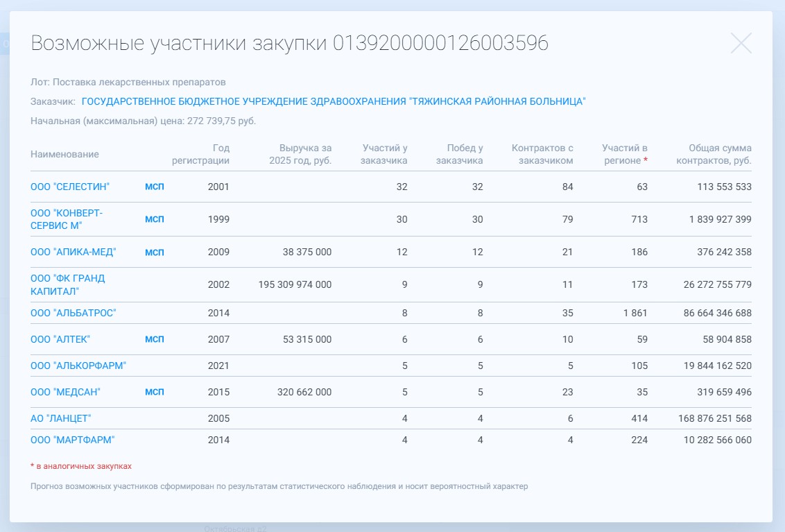This screenshot has width=785, height=532.
Task: Select registration year 2021 of АЛЬКОРФАРМ
Action: point(218,366)
